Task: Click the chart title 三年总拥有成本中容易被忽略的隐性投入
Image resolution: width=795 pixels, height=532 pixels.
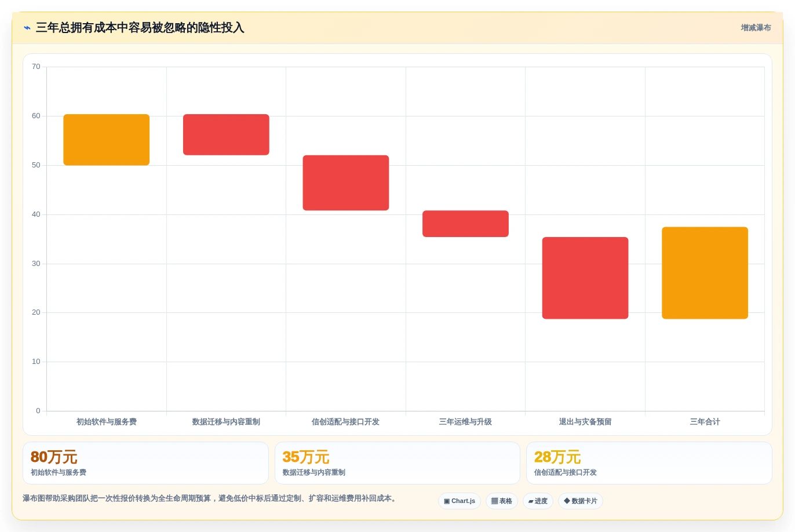Action: pyautogui.click(x=140, y=28)
